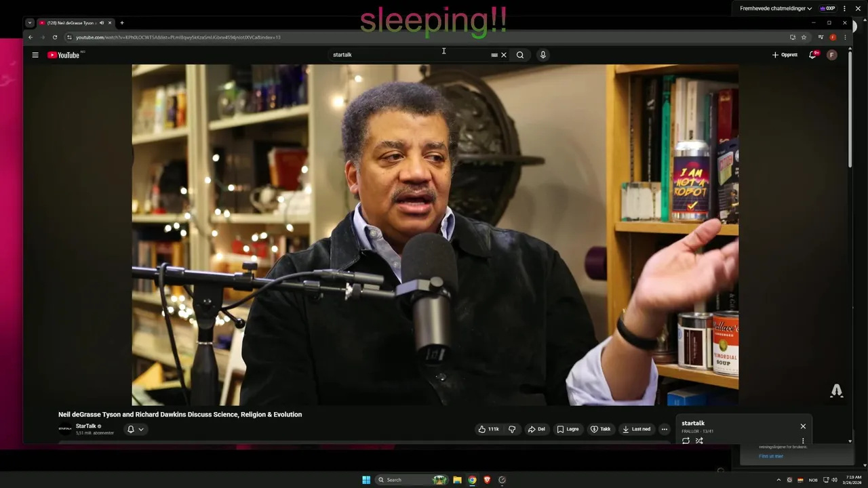The image size is (868, 488).
Task: Open the round gauge taskbar app
Action: tap(502, 480)
